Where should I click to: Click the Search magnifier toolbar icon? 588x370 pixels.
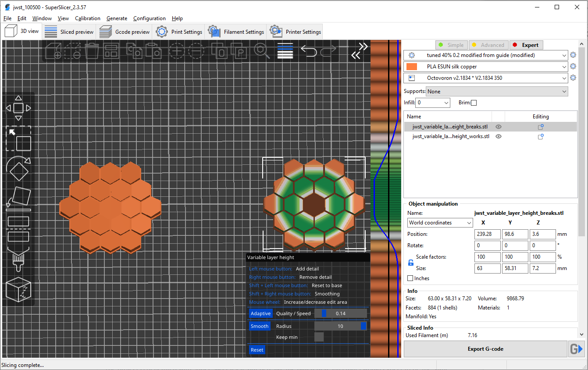pyautogui.click(x=262, y=51)
